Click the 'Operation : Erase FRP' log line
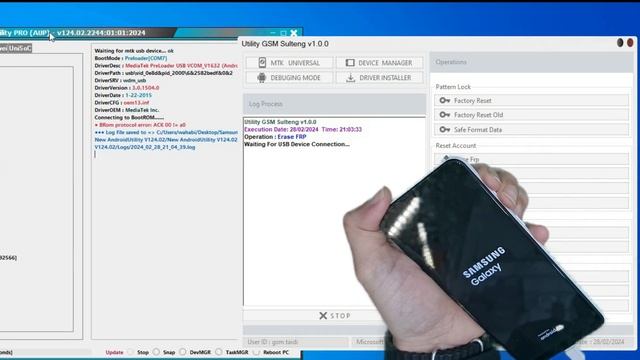Screen dimensions: 640x360 (275, 137)
